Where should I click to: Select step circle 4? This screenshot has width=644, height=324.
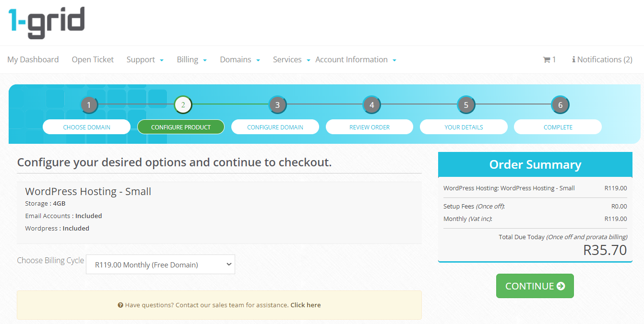pos(371,104)
